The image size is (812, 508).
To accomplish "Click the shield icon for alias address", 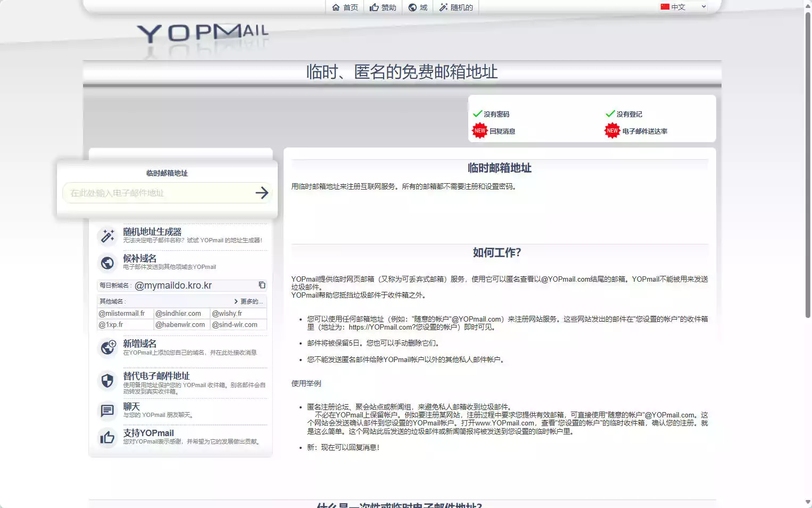I will pyautogui.click(x=107, y=380).
